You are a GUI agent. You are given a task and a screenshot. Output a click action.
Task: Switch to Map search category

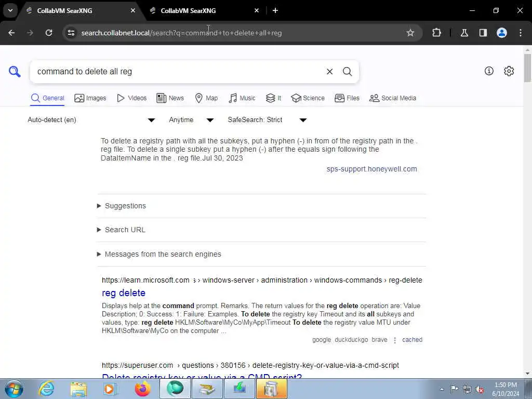coord(207,98)
